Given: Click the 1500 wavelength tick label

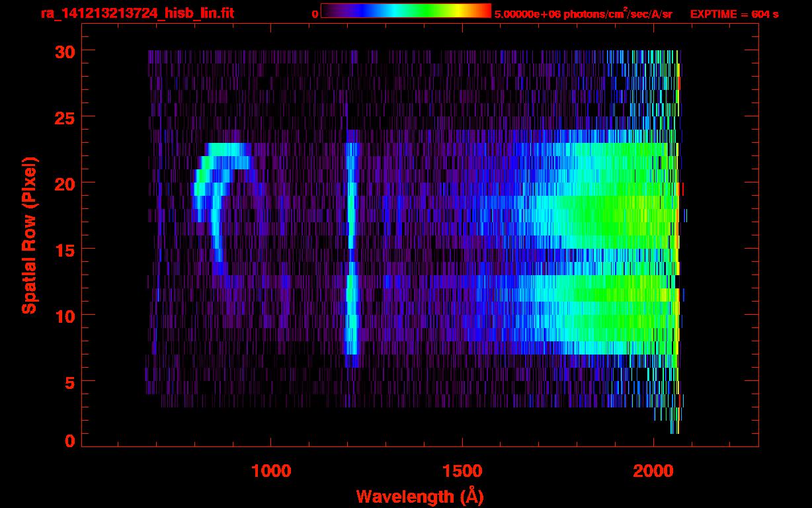Looking at the screenshot, I should (462, 471).
